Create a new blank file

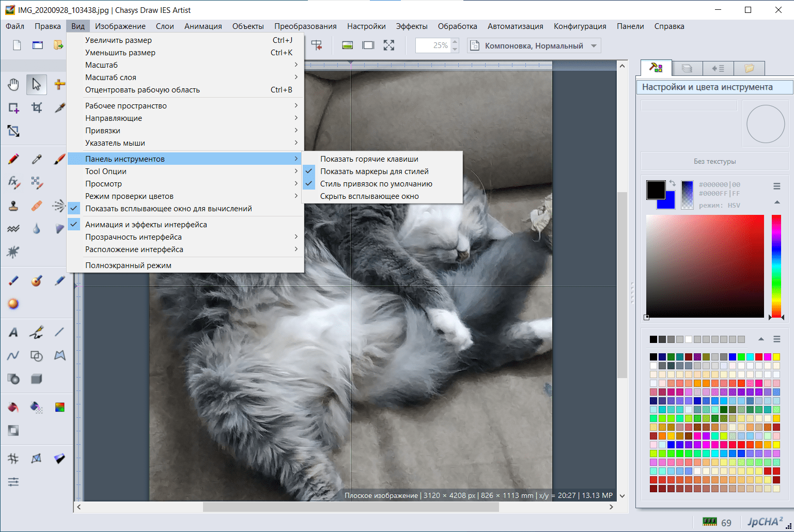tap(17, 45)
